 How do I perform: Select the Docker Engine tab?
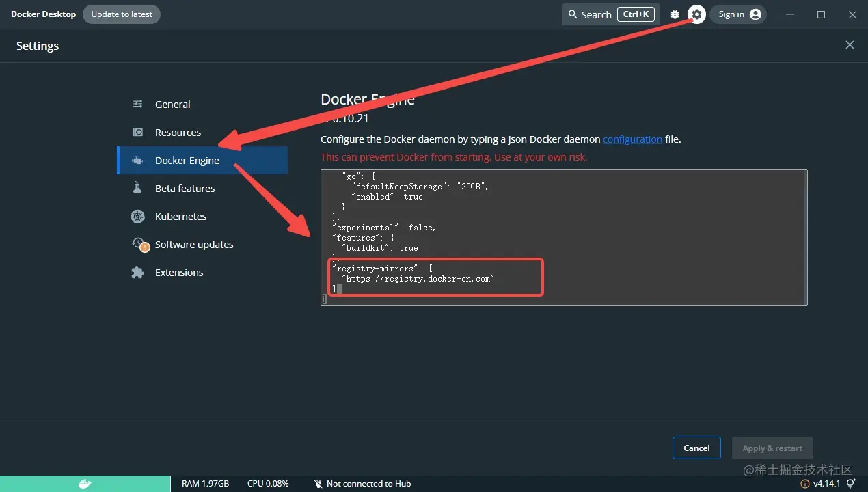point(202,160)
